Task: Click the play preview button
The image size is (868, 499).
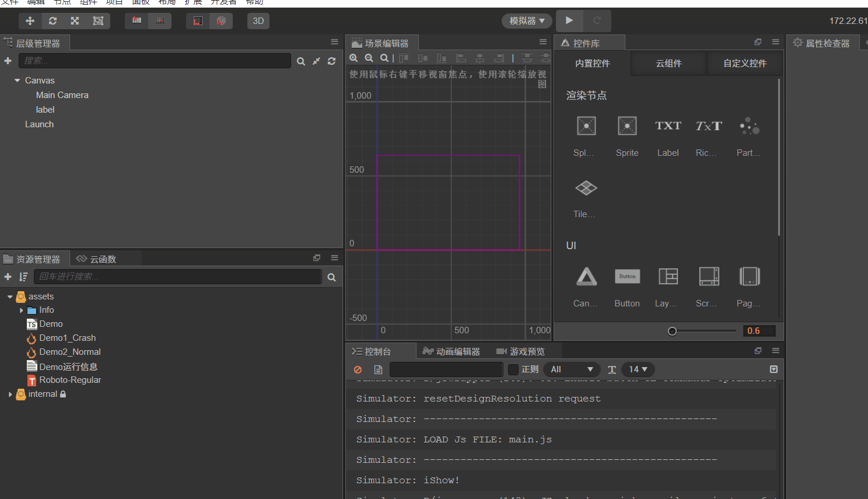Action: tap(569, 20)
